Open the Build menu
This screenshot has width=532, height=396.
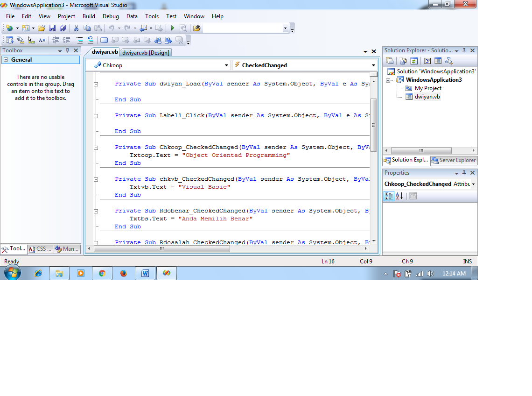tap(89, 16)
